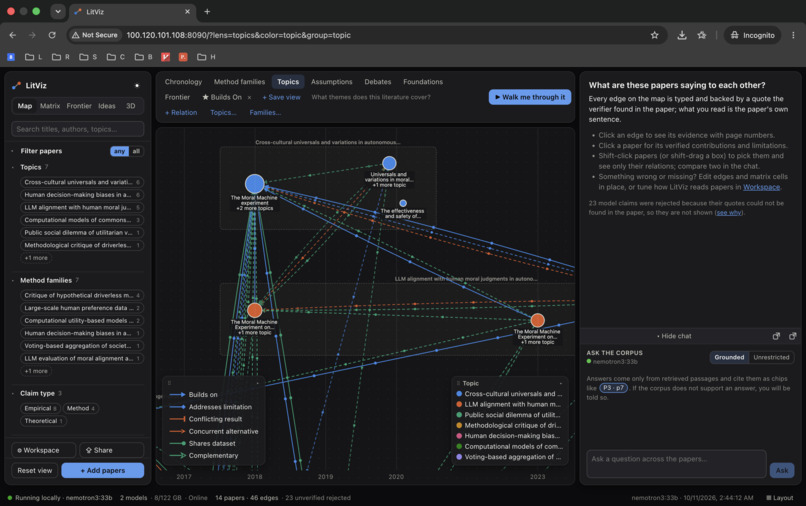Reload the page with browser refresh icon
The image size is (806, 506).
(52, 35)
